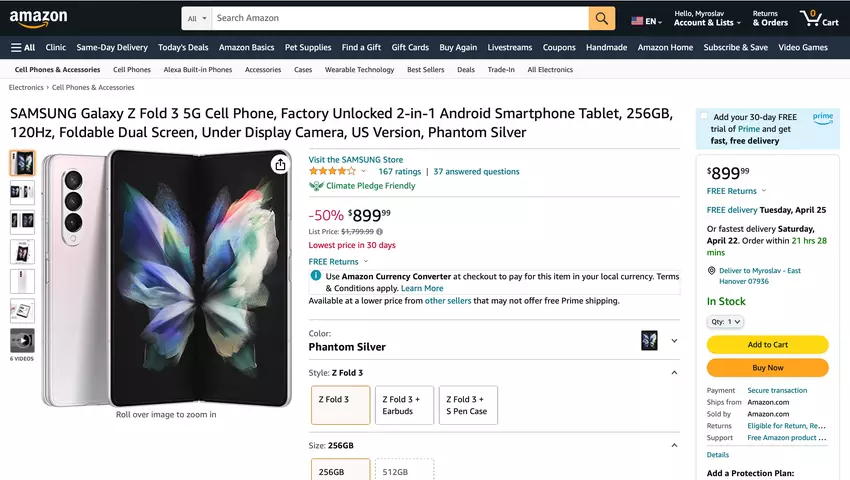The width and height of the screenshot is (850, 480).
Task: Click the Search Amazon input field
Action: [x=400, y=18]
